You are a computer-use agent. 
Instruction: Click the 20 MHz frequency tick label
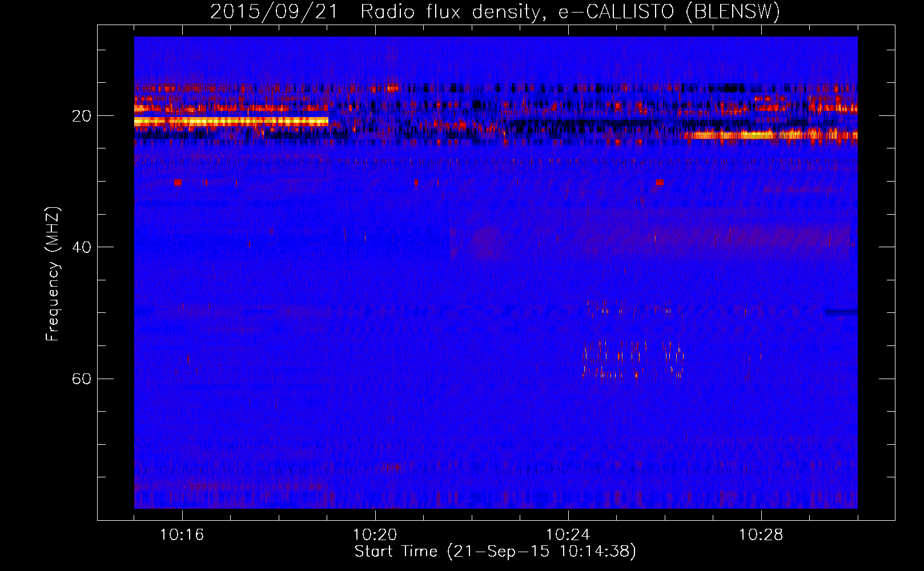[82, 116]
